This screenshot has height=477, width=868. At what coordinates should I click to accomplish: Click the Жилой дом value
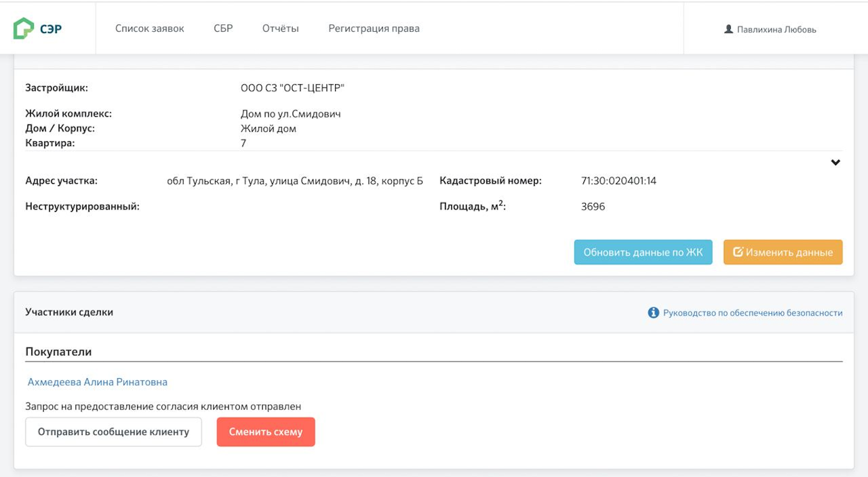(x=269, y=129)
